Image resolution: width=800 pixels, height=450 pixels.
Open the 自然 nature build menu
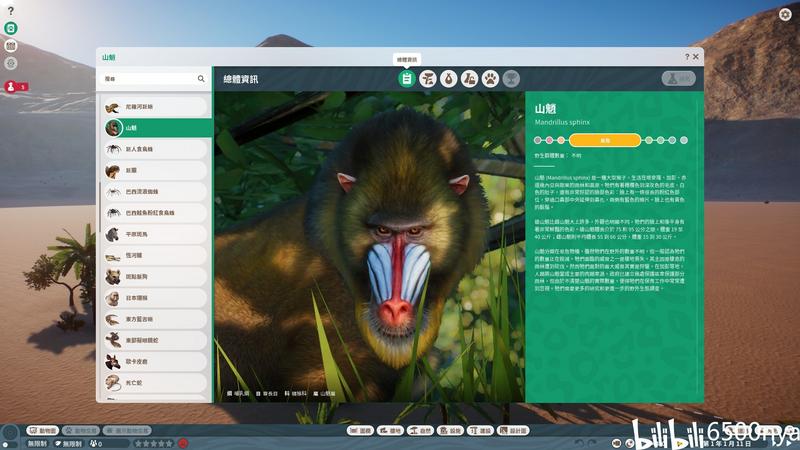419,431
